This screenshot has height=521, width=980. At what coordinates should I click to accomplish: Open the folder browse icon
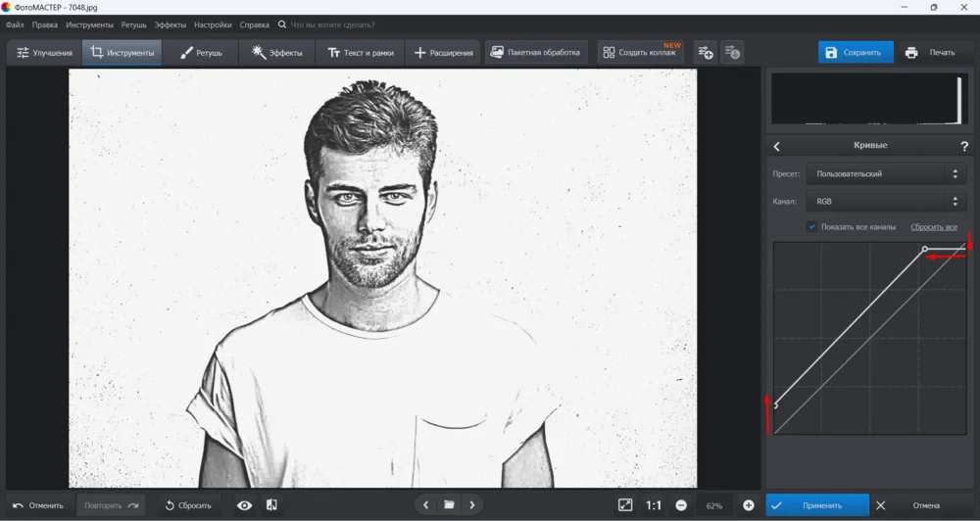pyautogui.click(x=449, y=505)
